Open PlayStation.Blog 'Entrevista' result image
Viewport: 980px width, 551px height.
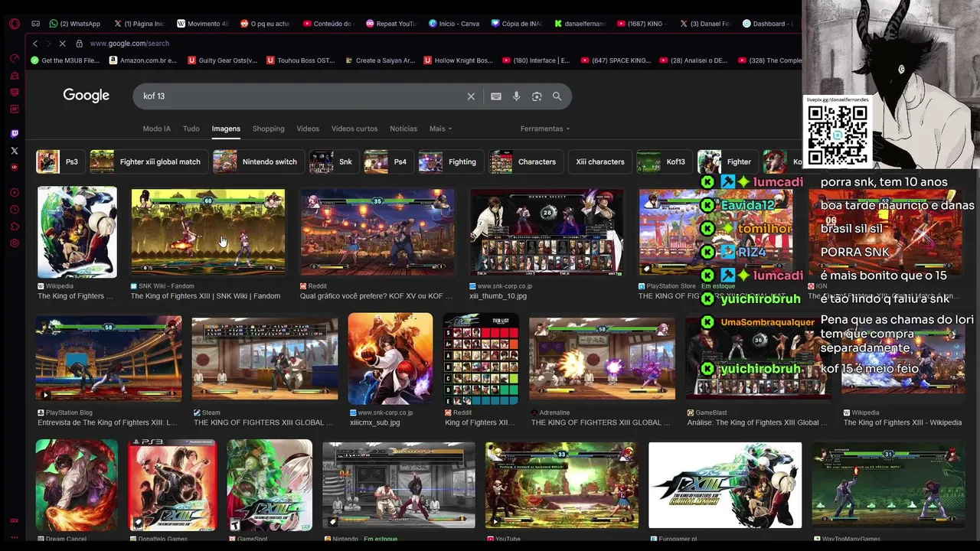(109, 358)
